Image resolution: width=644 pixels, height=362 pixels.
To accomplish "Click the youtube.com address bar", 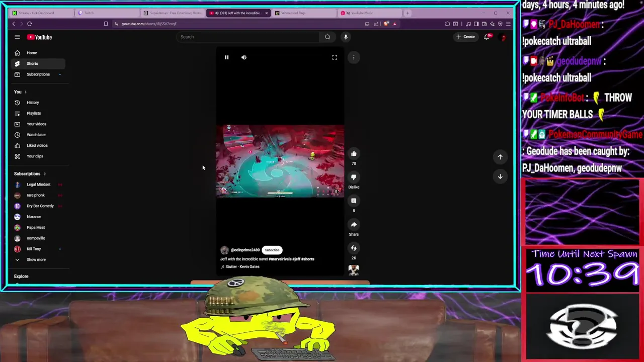I will point(236,24).
